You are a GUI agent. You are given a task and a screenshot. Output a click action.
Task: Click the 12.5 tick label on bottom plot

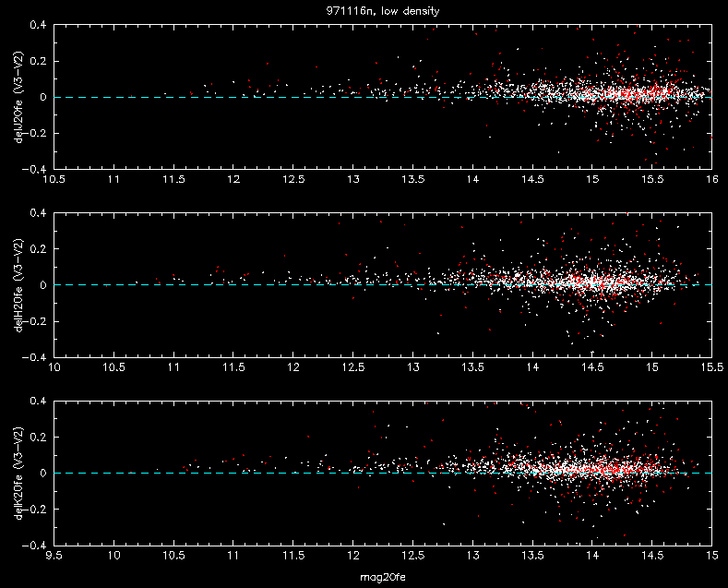[x=412, y=555]
